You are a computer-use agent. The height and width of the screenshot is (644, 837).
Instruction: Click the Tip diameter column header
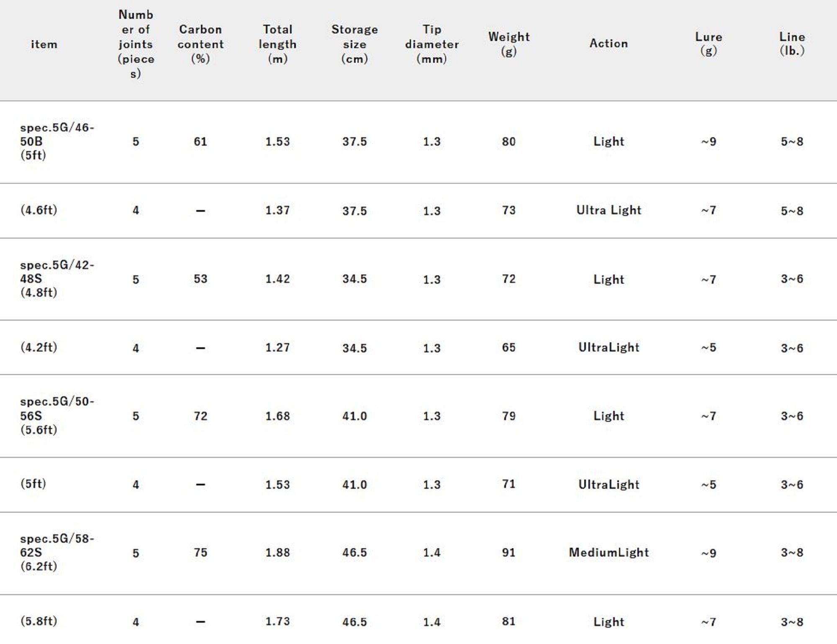[431, 44]
